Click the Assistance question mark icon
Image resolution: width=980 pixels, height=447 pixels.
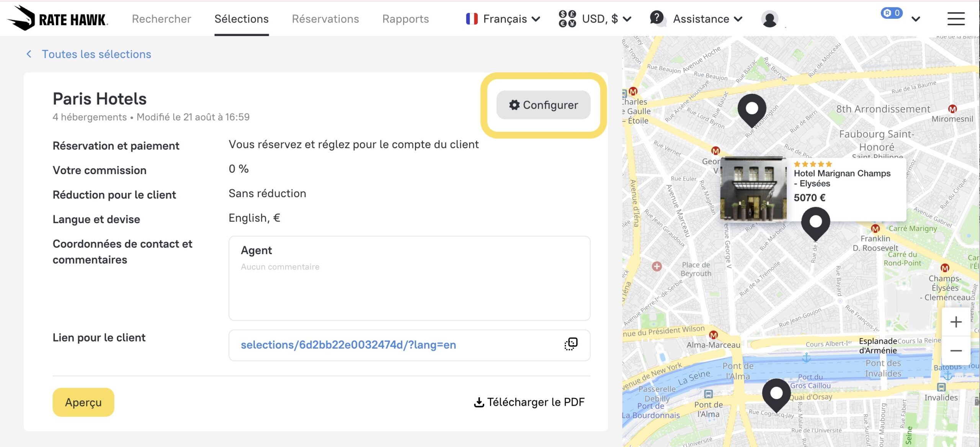[657, 18]
